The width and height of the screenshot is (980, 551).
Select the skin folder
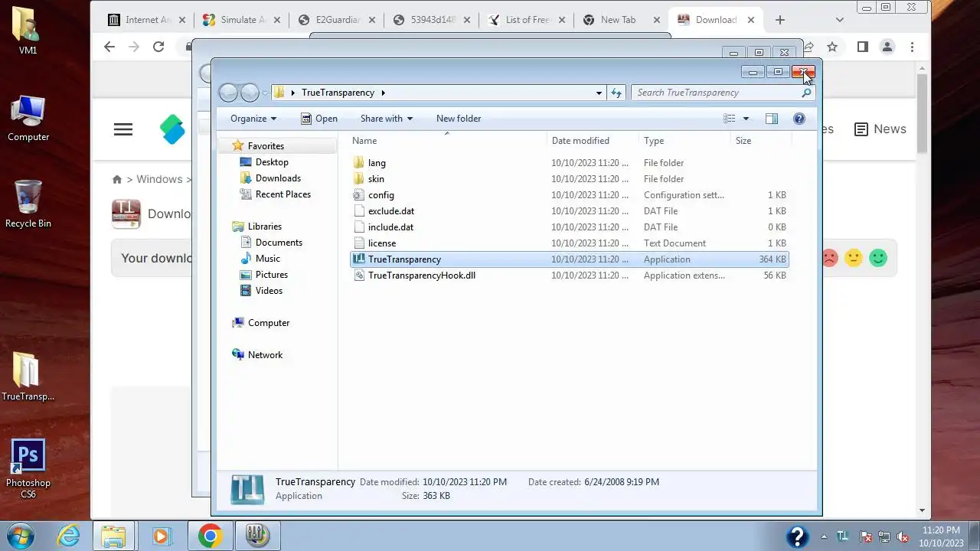pos(569,179)
